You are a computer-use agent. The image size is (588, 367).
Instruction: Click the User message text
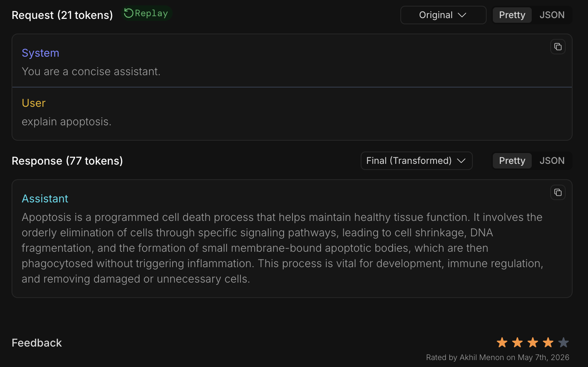pos(66,122)
